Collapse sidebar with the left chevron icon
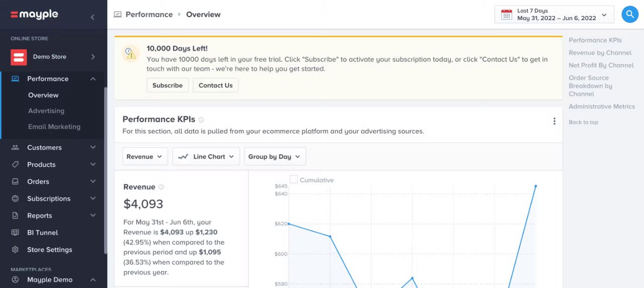Screen dimensions: 644x288 pos(93,17)
